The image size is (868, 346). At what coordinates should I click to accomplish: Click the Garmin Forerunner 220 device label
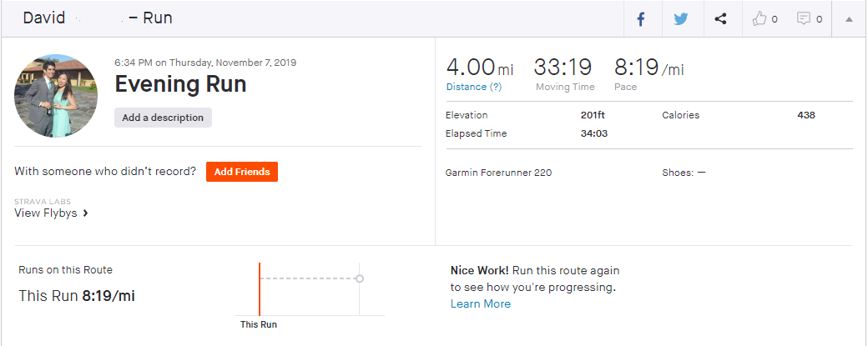point(498,173)
